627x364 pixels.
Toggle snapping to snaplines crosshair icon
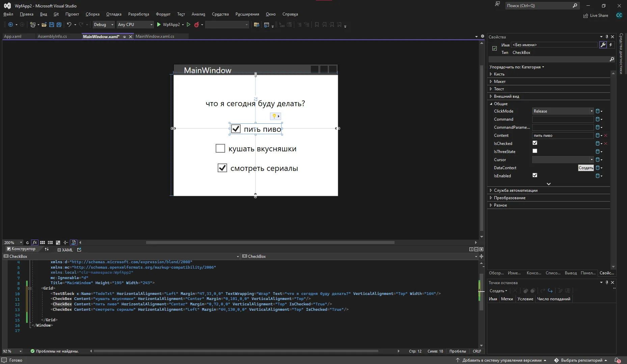click(x=65, y=243)
